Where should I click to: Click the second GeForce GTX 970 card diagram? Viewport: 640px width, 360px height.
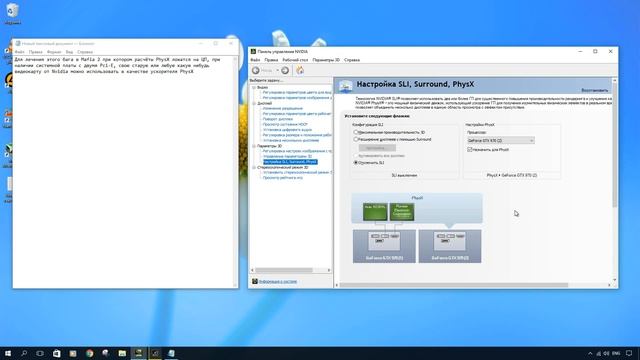450,246
